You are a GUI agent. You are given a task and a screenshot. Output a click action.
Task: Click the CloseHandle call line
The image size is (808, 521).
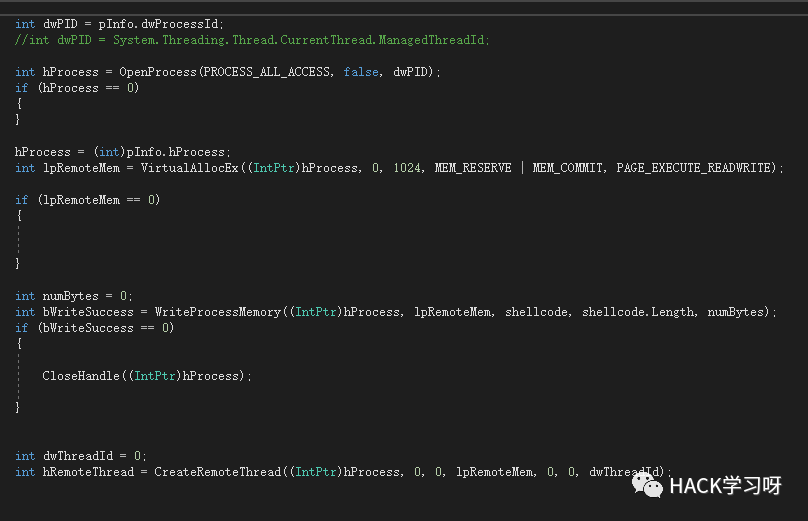(x=147, y=376)
